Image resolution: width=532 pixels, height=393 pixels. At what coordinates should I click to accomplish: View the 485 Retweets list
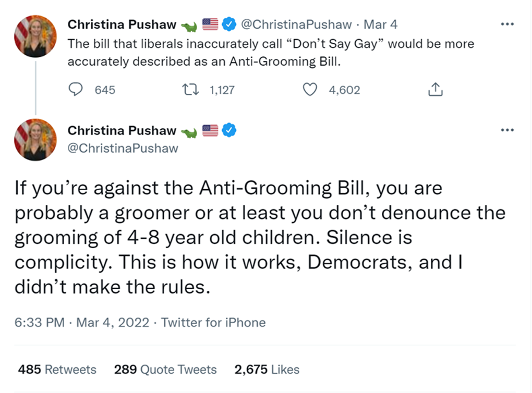tap(57, 370)
